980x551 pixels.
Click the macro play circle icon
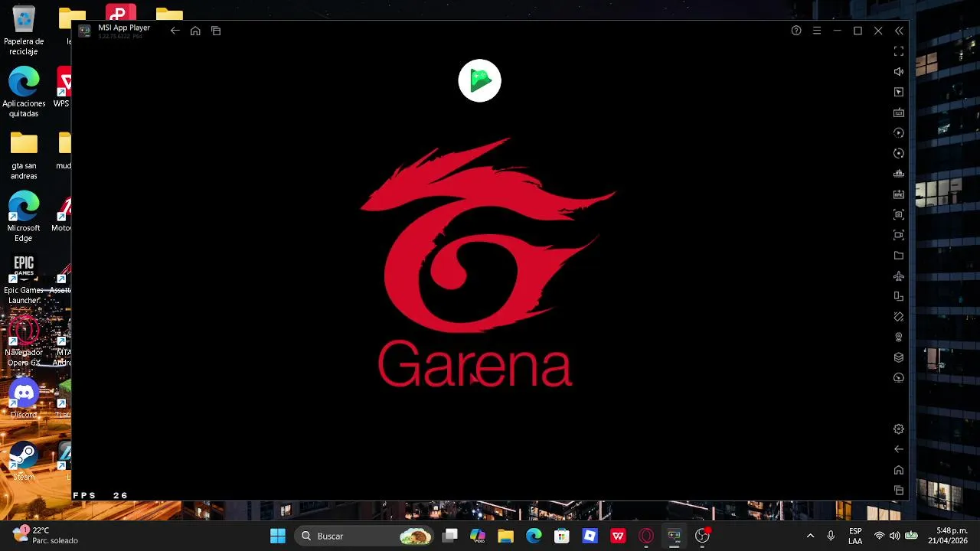coord(899,132)
